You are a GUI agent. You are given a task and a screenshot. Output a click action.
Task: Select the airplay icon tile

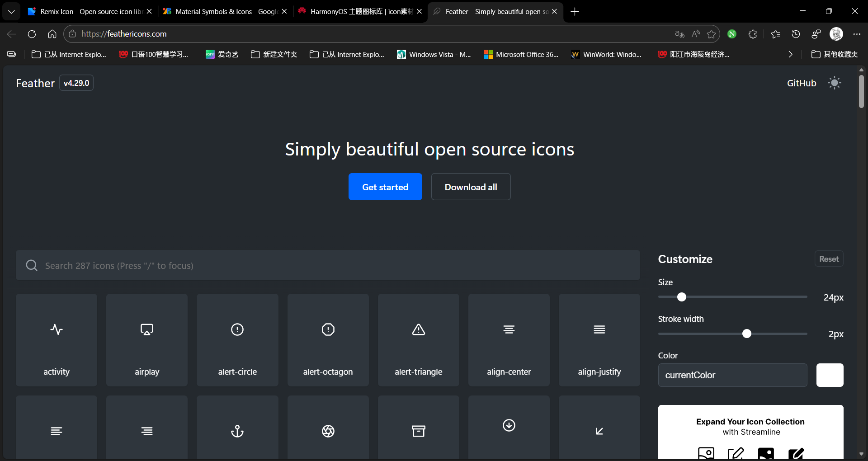tap(147, 340)
